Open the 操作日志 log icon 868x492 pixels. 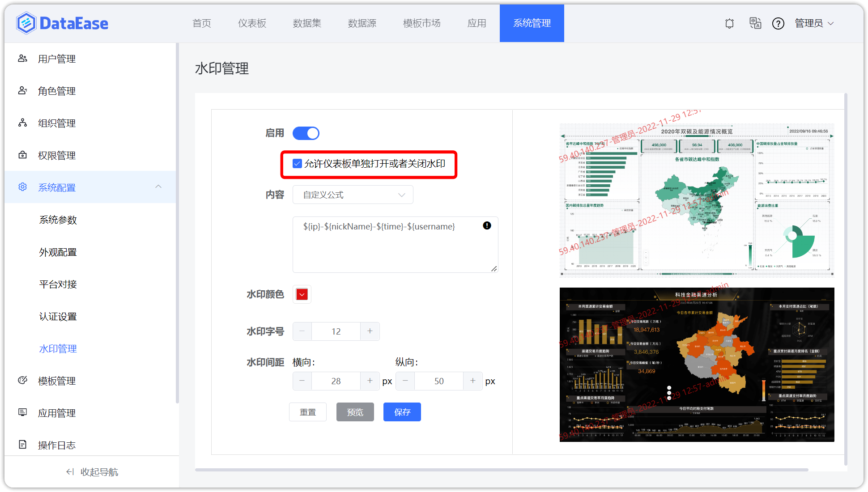pyautogui.click(x=22, y=445)
